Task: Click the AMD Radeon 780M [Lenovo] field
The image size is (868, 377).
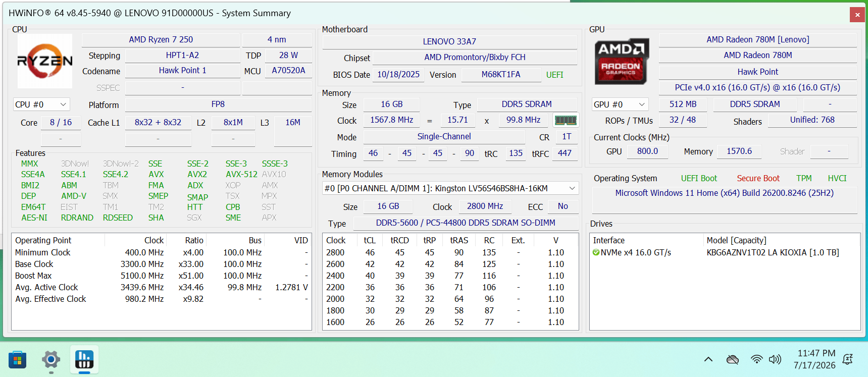Action: click(757, 39)
